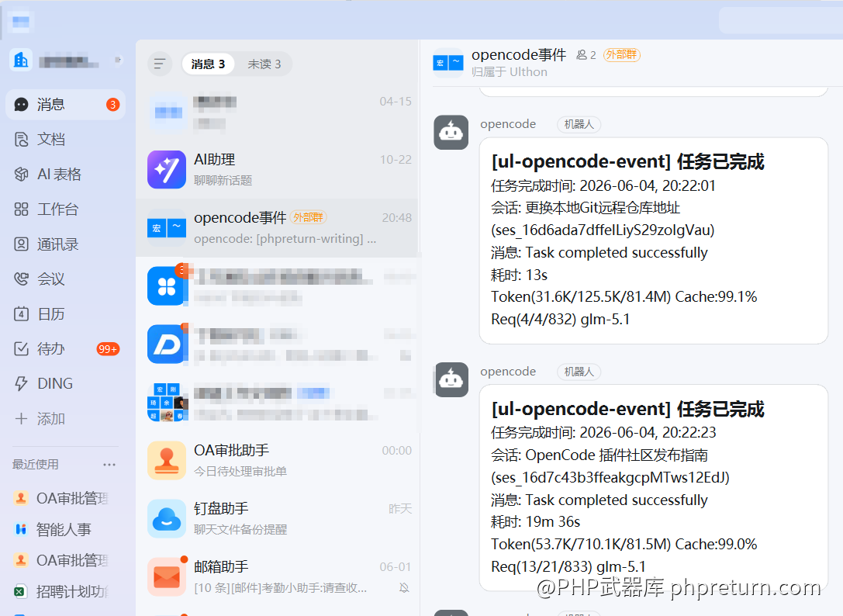Open the 招聘计划 recent item
The image size is (843, 616).
[60, 592]
